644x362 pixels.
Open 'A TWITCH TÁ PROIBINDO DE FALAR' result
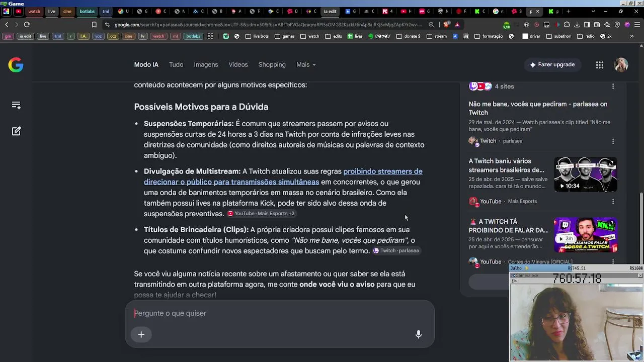click(509, 226)
